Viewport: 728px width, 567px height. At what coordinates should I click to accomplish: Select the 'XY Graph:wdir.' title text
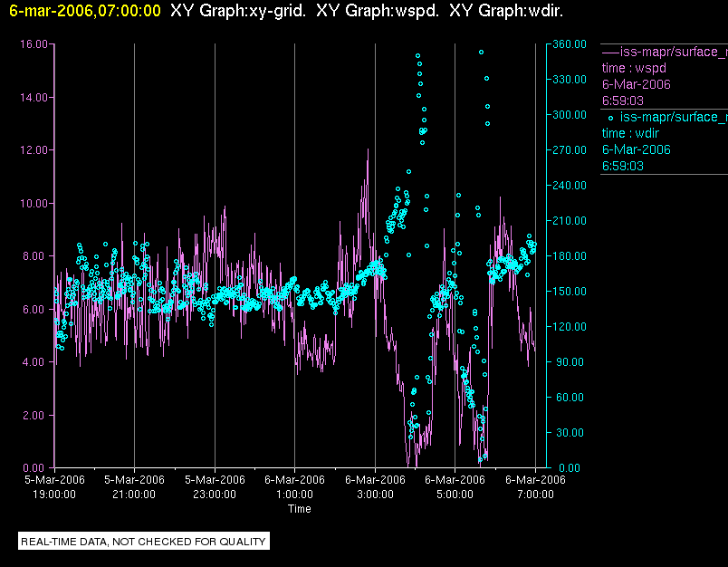point(506,11)
